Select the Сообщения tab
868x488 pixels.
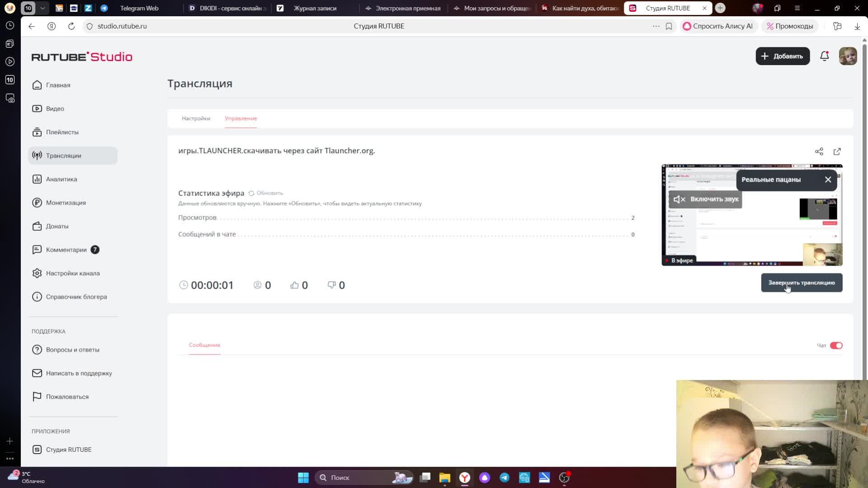click(x=204, y=345)
